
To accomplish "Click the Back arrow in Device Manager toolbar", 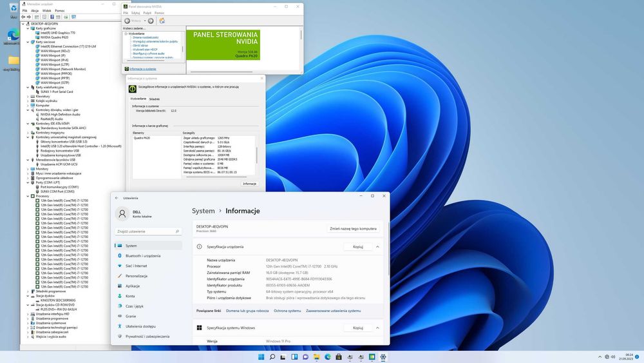I will click(x=23, y=17).
